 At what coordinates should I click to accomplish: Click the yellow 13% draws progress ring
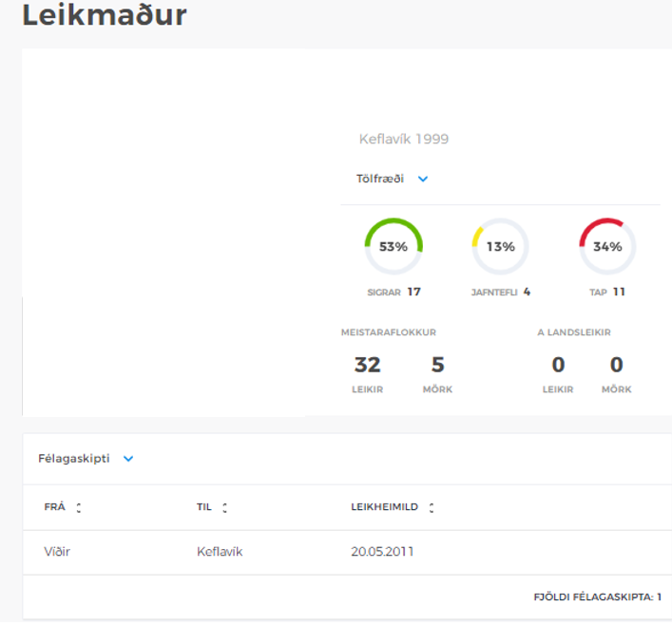(x=500, y=246)
